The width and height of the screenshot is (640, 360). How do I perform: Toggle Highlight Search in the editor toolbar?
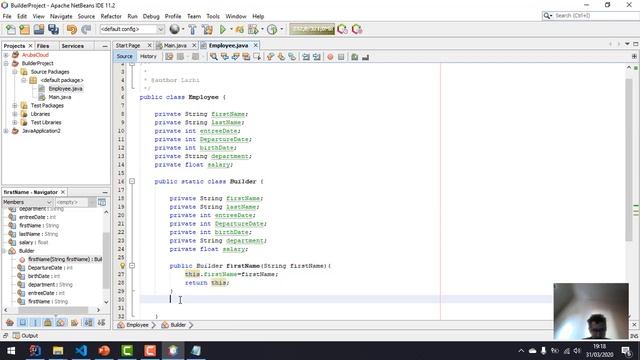click(x=246, y=57)
